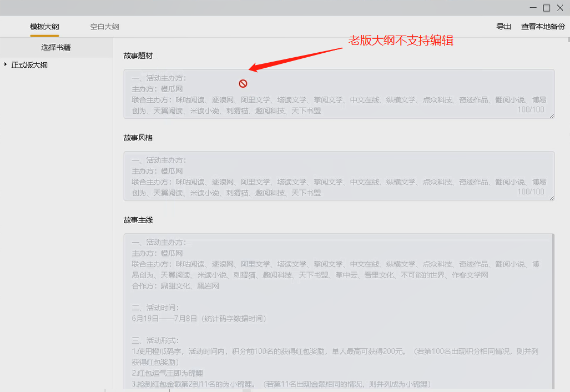The image size is (570, 392).
Task: Click the 2.红包运气王即为锦鲤 line
Action: point(167,373)
